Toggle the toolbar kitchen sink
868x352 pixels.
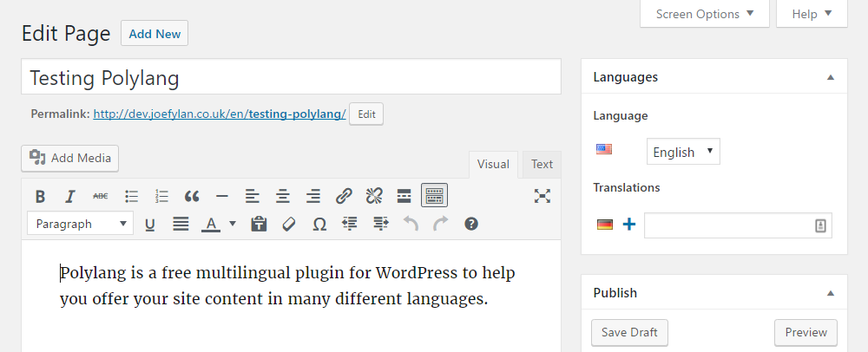435,196
